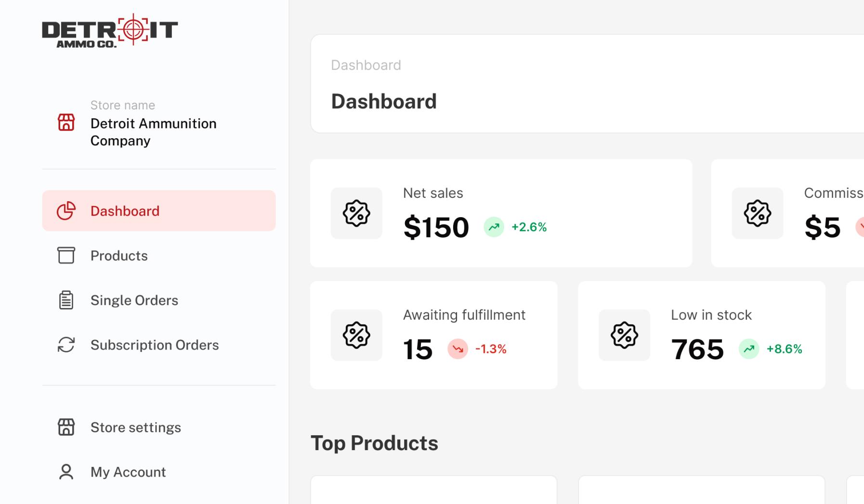Click the percent badge icon in Low in stock card

625,335
